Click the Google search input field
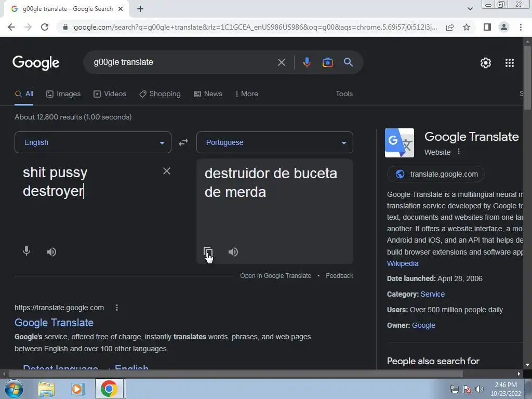The width and height of the screenshot is (532, 399). tap(183, 62)
